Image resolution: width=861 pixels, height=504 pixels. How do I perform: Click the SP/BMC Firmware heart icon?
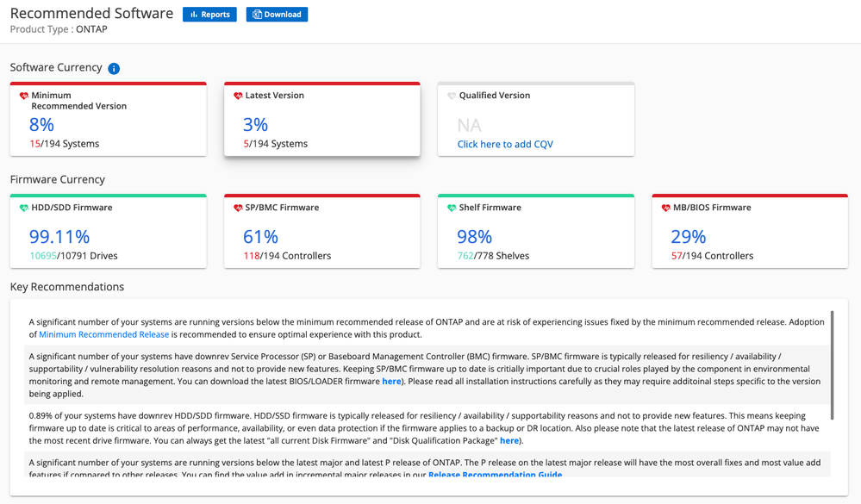point(238,208)
